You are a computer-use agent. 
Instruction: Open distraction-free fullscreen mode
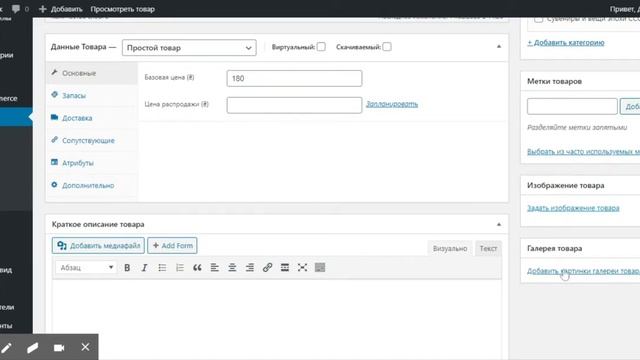[302, 268]
